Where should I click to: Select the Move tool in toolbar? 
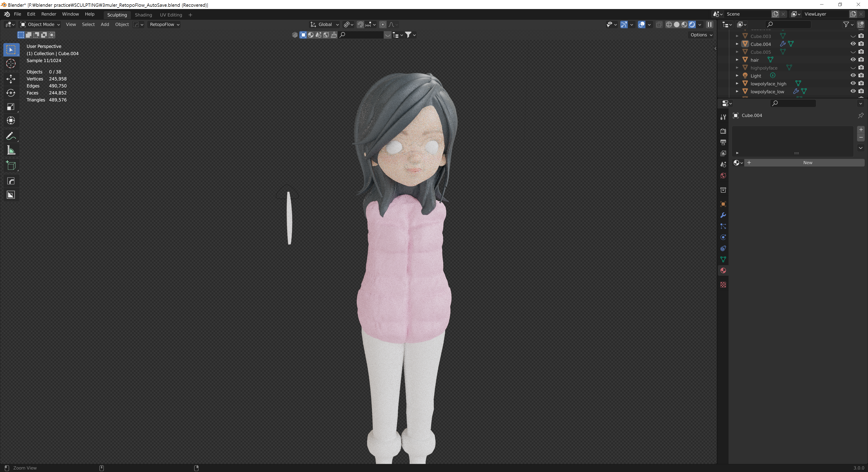point(11,79)
